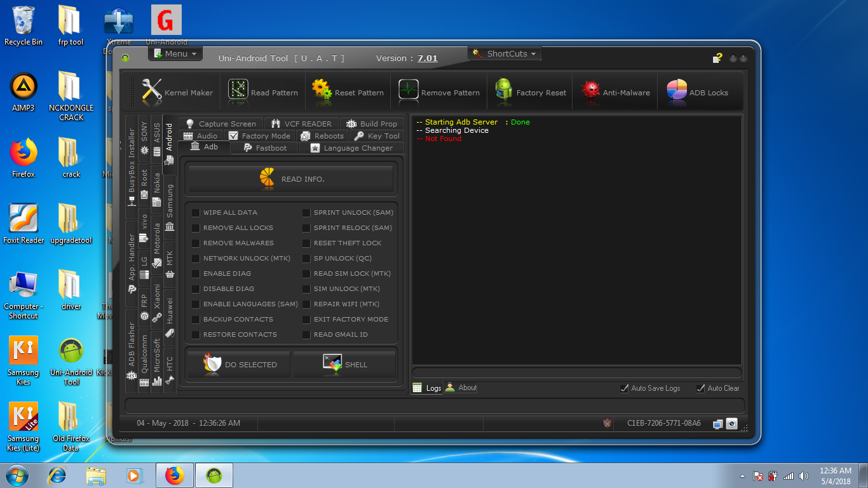Click the READ INFO. button
The width and height of the screenshot is (868, 488).
click(x=292, y=179)
